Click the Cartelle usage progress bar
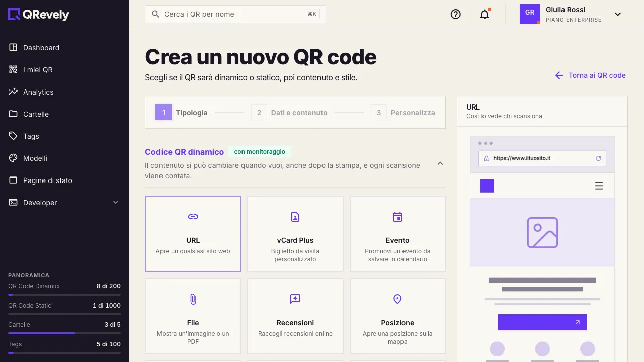 point(64,333)
